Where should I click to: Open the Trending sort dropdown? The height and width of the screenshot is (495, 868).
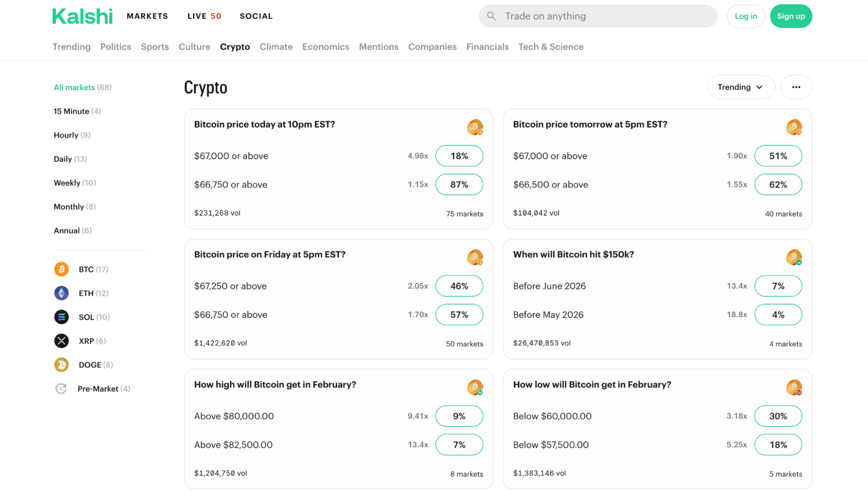coord(740,87)
